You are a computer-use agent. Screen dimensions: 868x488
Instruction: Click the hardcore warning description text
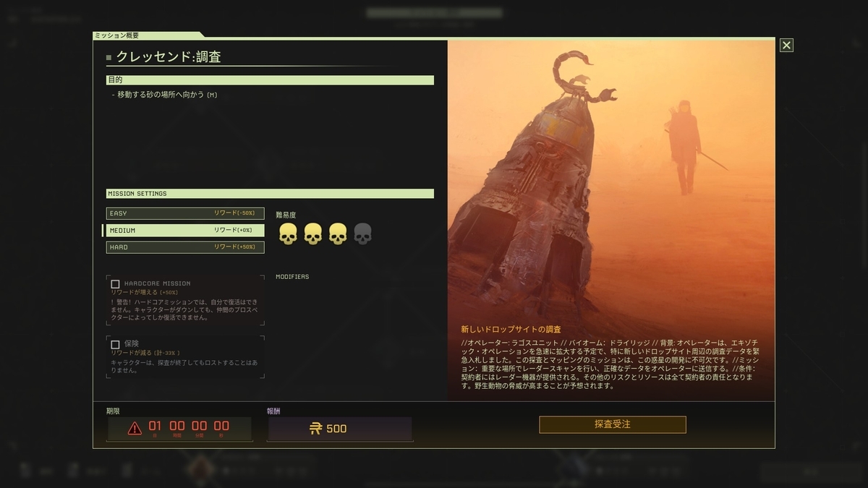click(184, 309)
